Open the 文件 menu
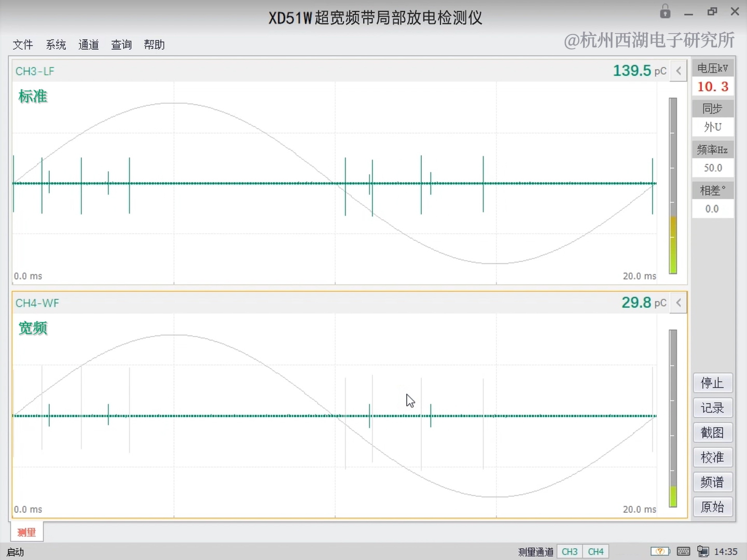 point(23,45)
